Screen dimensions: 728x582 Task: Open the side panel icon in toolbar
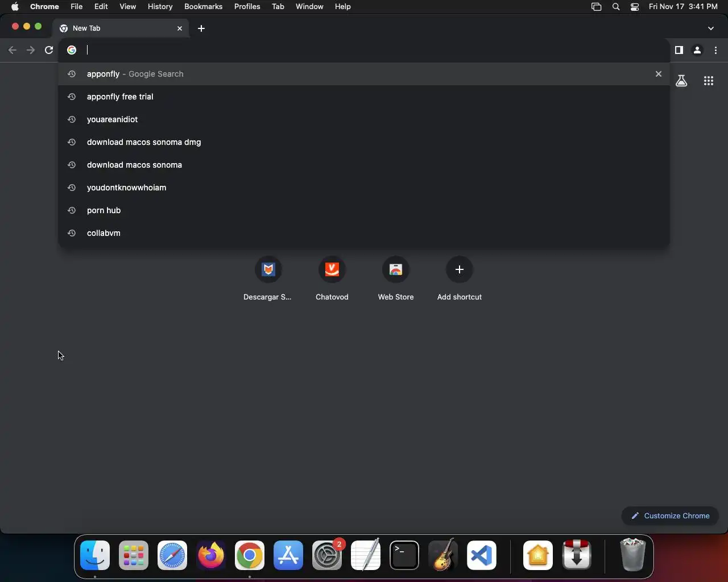click(679, 50)
